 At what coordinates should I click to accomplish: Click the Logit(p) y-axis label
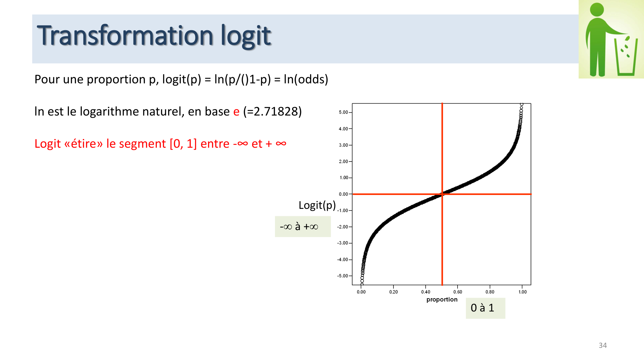pos(317,205)
